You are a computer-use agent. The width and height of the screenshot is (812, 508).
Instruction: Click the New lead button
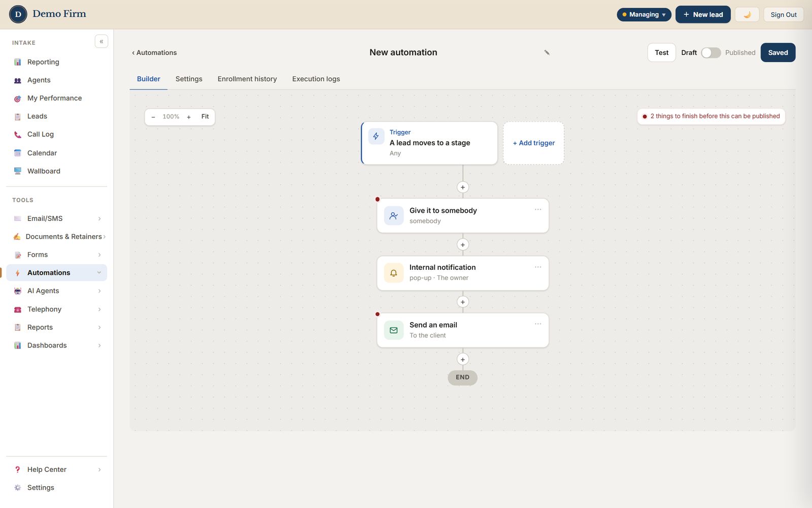pos(703,15)
